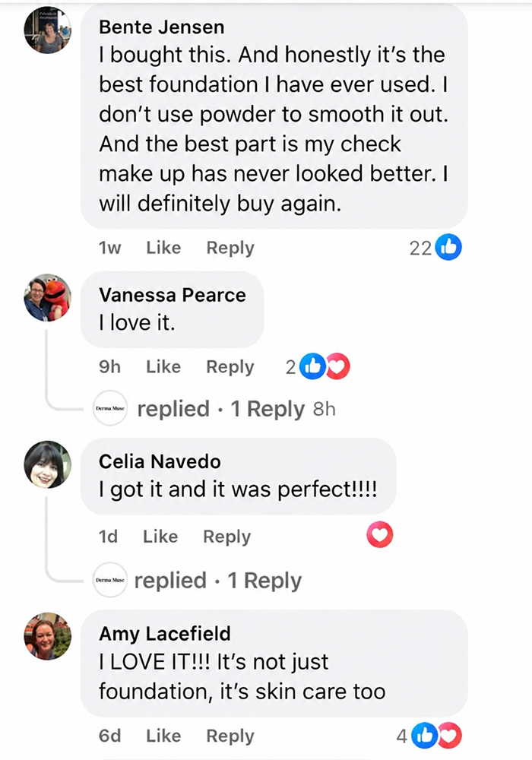Click heart reaction on Amy Lacefield's comment

click(x=449, y=736)
